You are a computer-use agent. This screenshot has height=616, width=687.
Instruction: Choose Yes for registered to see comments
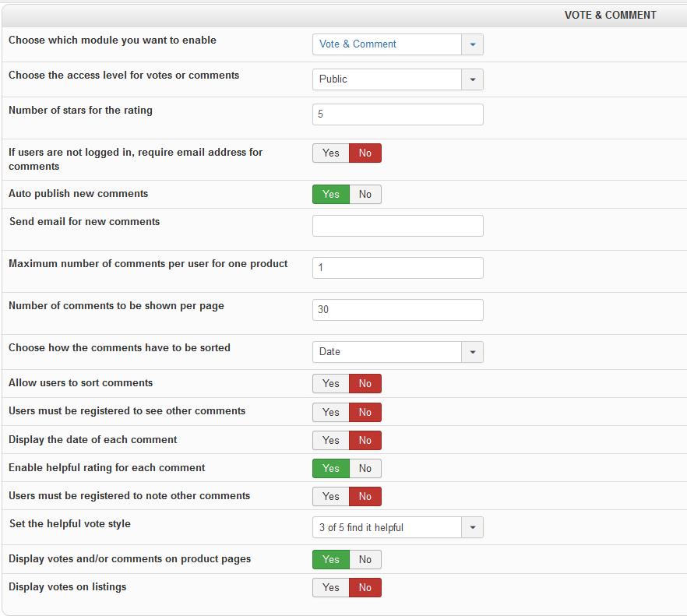coord(331,412)
